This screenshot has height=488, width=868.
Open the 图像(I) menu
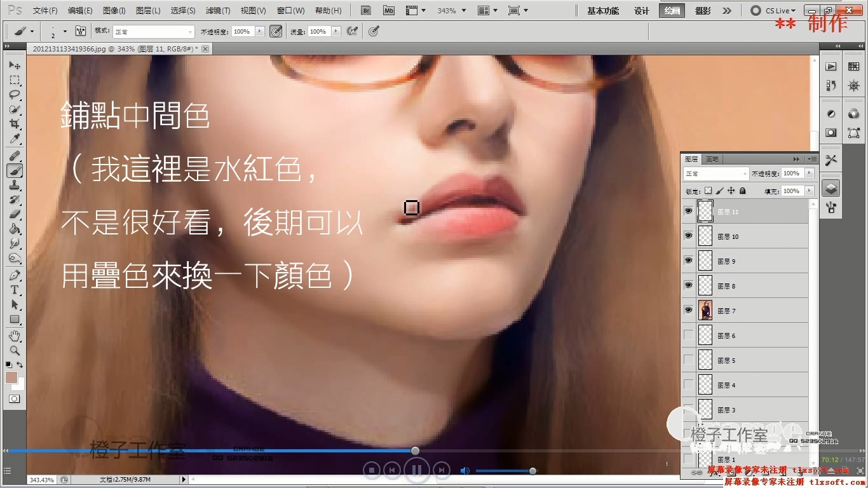(x=114, y=11)
